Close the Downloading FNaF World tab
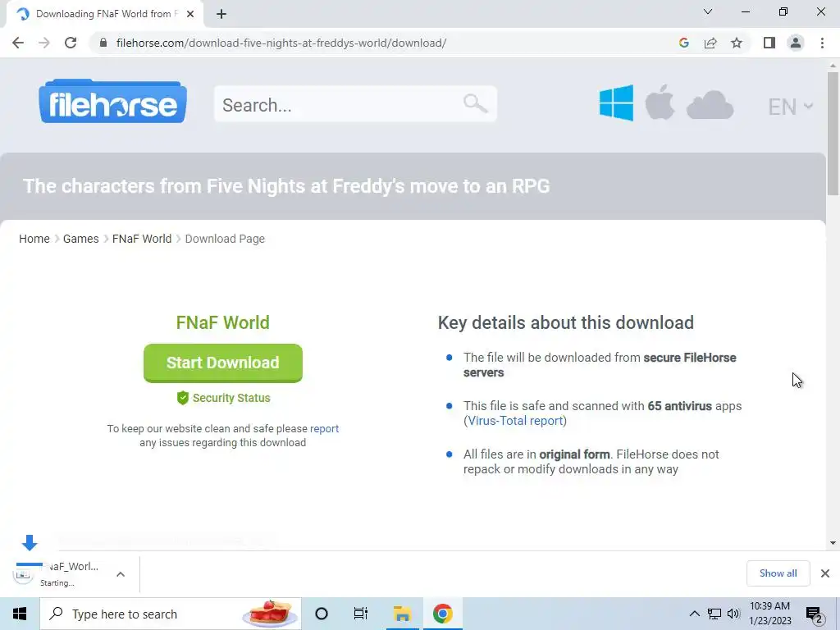840x630 pixels. coord(190,14)
